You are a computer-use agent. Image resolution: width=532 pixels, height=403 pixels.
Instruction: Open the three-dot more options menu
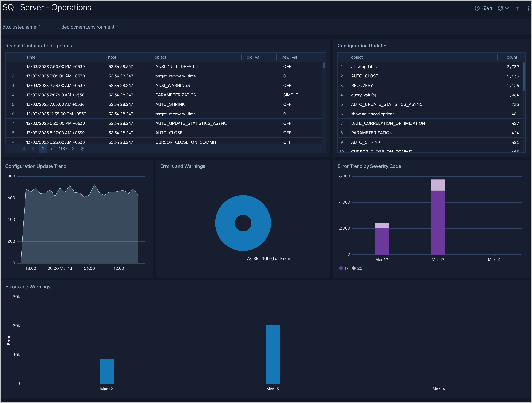coord(528,8)
